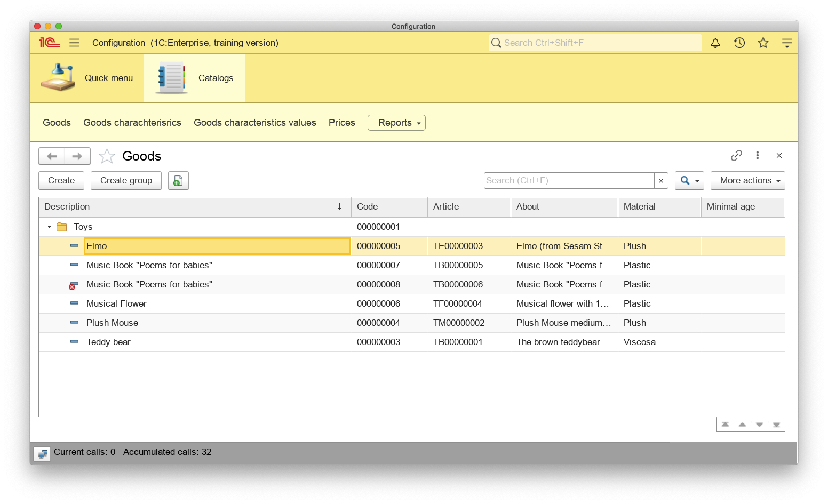Add Goods to favorites with star

point(107,156)
